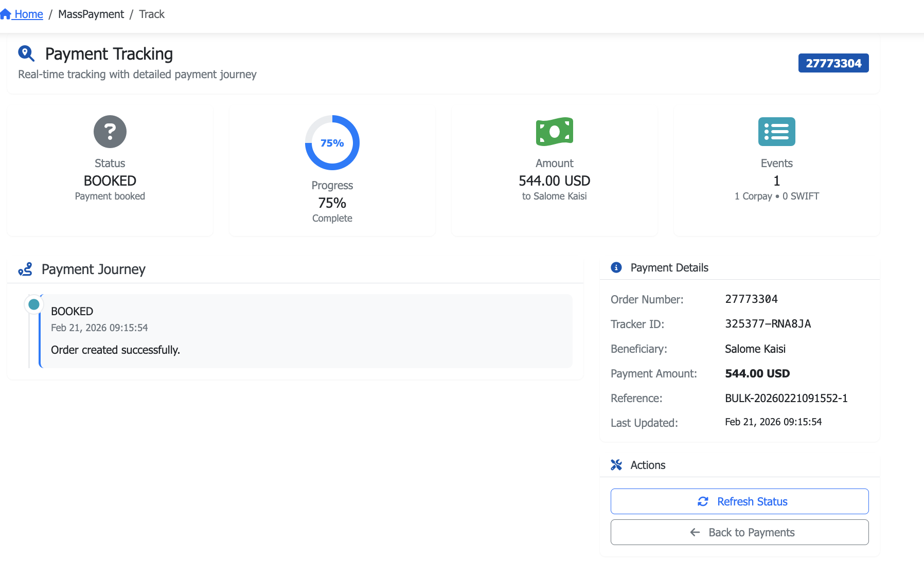
Task: Click the Actions tools icon
Action: pos(616,465)
